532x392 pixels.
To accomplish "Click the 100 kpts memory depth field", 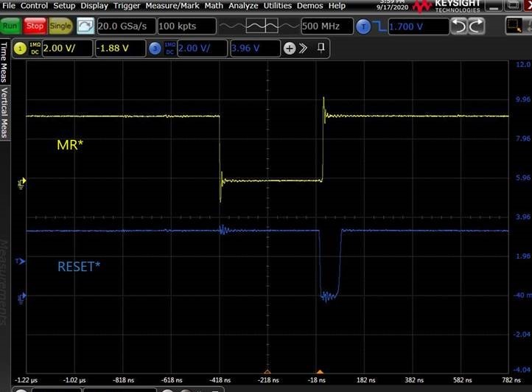I will pos(186,26).
